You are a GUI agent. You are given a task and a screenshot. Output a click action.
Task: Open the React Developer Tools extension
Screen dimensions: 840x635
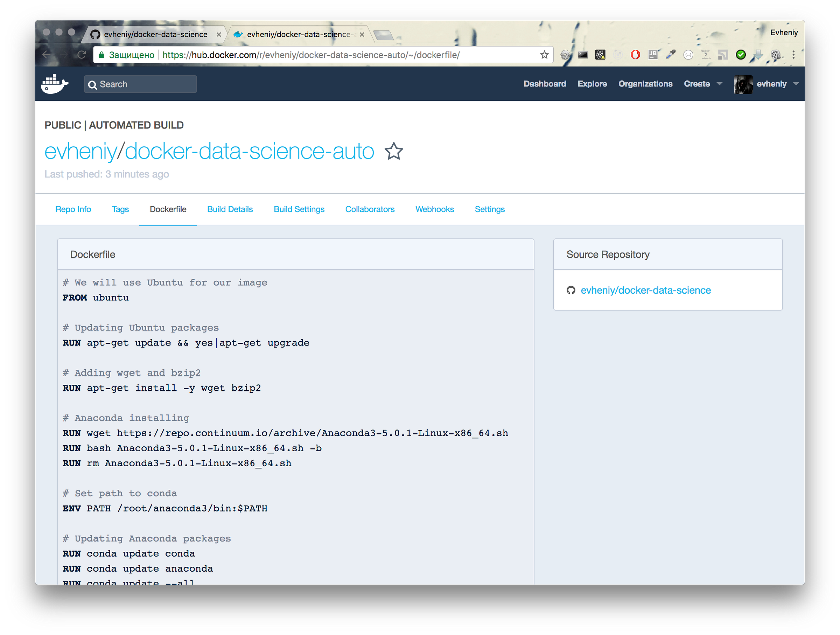[600, 55]
